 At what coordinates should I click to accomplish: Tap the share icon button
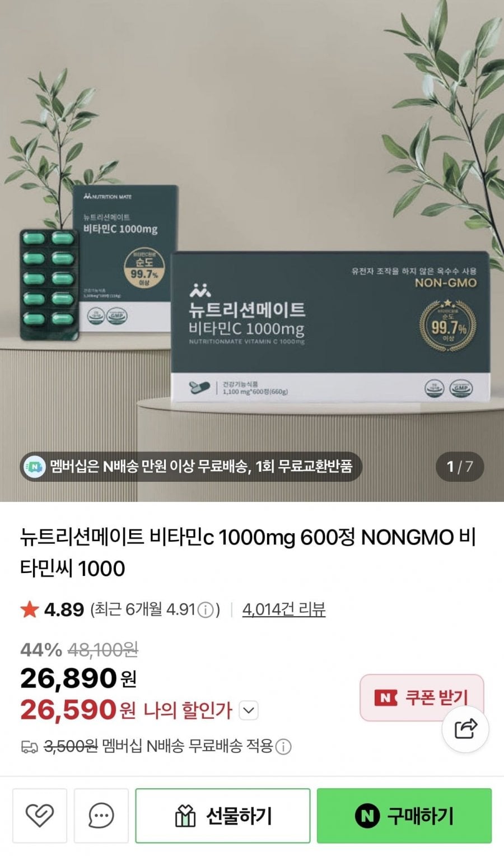click(x=465, y=728)
